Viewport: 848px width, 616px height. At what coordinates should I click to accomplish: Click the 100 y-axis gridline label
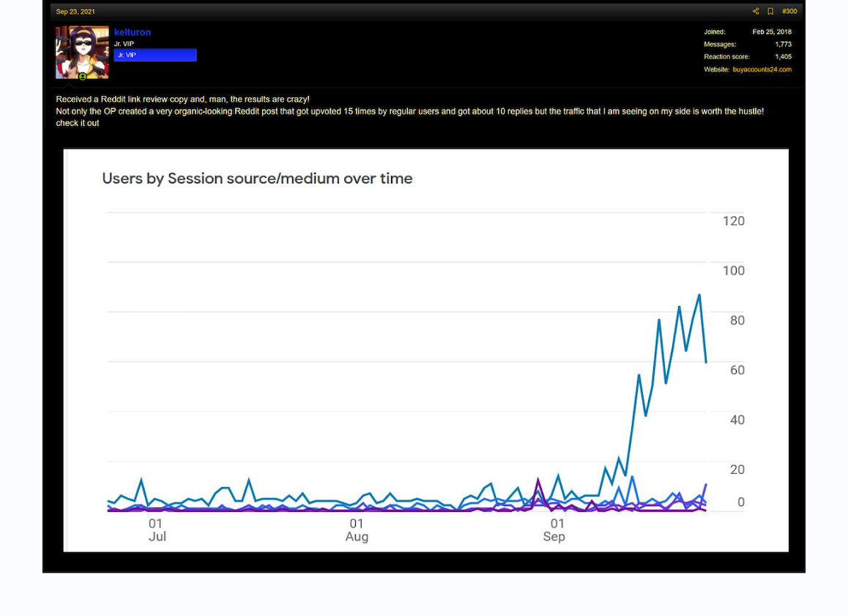(x=733, y=271)
